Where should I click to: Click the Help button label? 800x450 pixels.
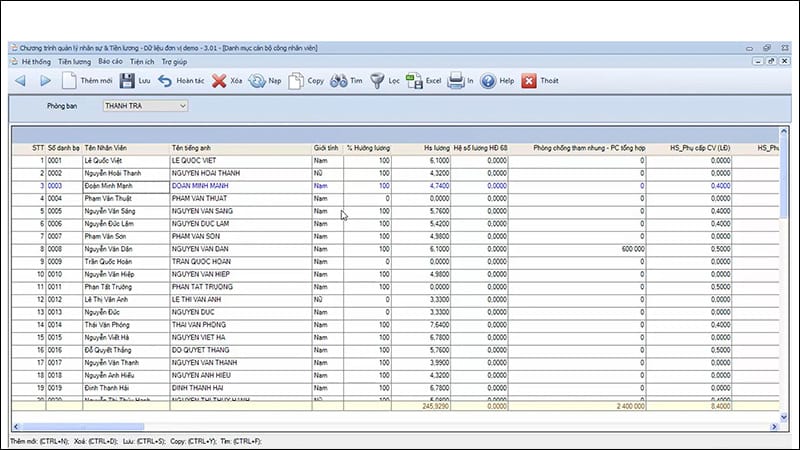pos(507,81)
